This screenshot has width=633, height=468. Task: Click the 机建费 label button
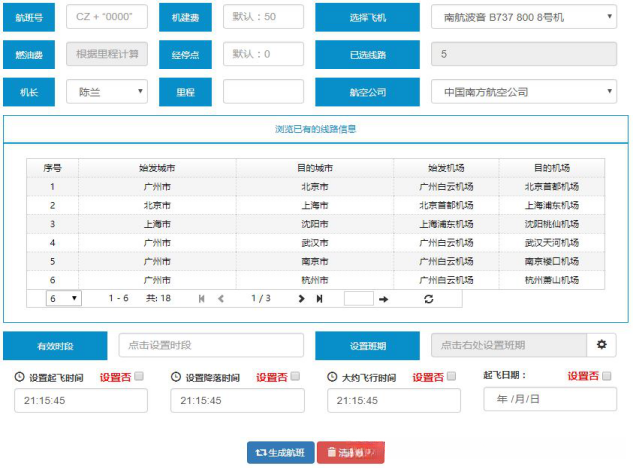click(x=185, y=17)
